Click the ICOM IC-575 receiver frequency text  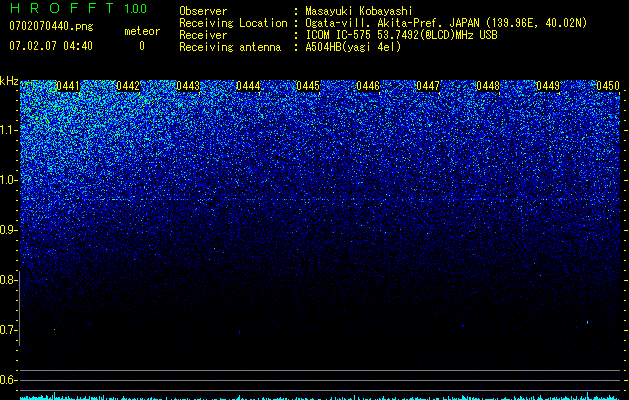pos(401,35)
